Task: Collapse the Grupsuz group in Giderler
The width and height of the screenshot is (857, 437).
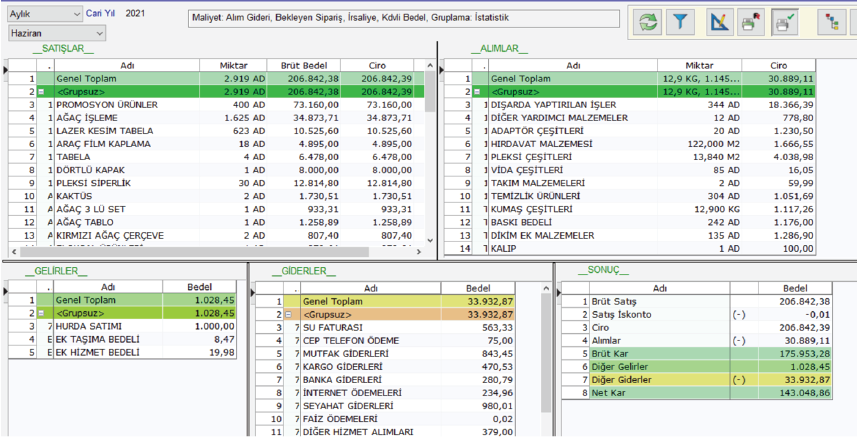Action: point(290,314)
